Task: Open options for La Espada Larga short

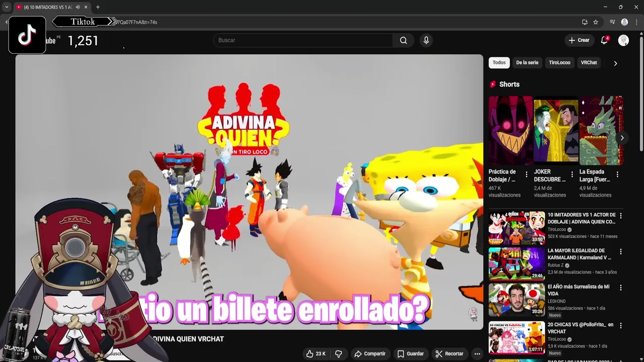Action: [617, 174]
